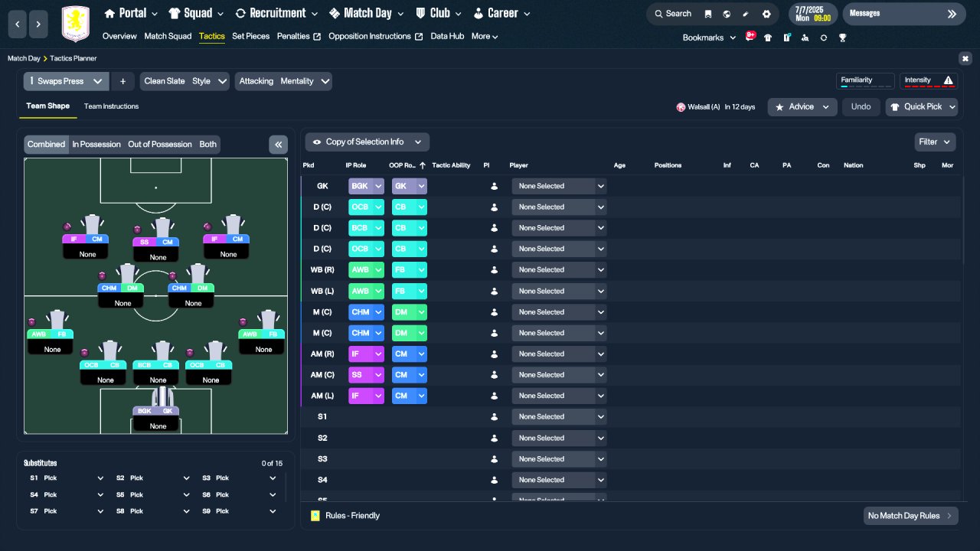
Task: Click the Intensity warning triangle icon
Action: click(x=949, y=80)
